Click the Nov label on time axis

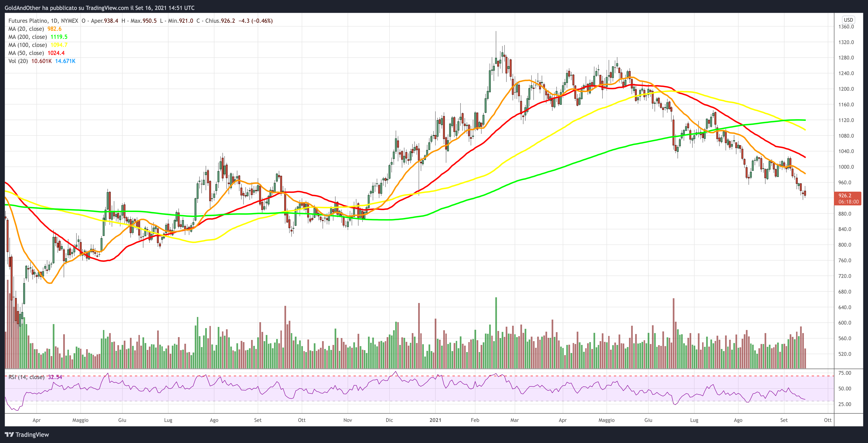click(348, 420)
